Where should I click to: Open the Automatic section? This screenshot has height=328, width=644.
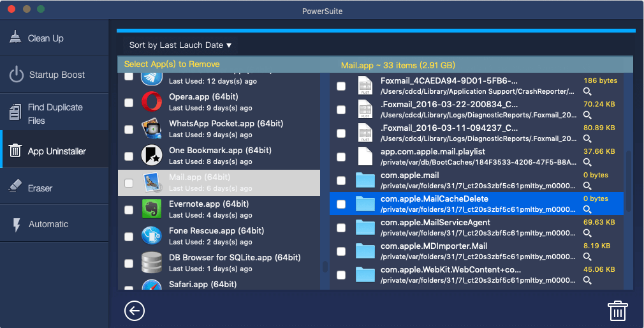pyautogui.click(x=54, y=224)
